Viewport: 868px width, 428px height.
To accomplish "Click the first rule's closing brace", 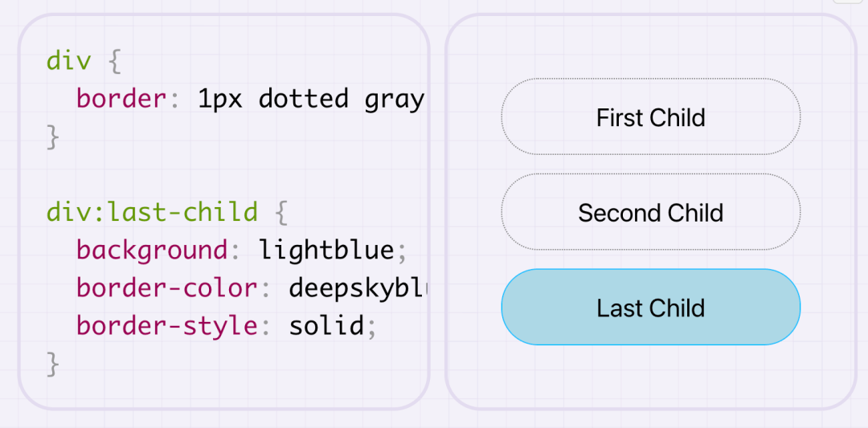I will 53,137.
